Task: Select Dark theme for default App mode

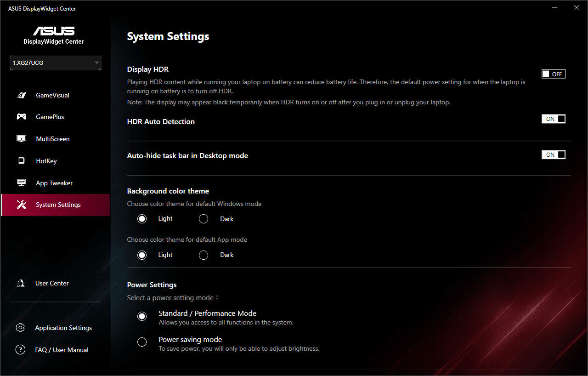Action: [204, 255]
